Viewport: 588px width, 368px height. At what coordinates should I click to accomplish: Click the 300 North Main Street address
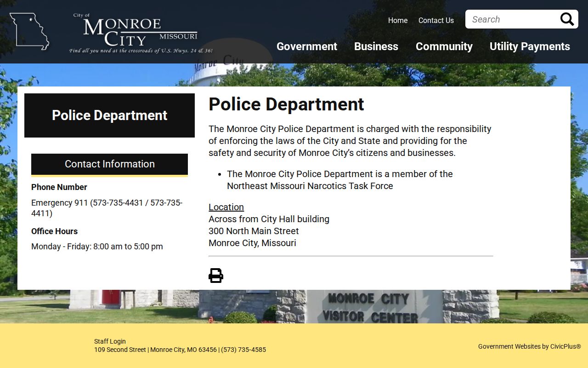(x=254, y=231)
